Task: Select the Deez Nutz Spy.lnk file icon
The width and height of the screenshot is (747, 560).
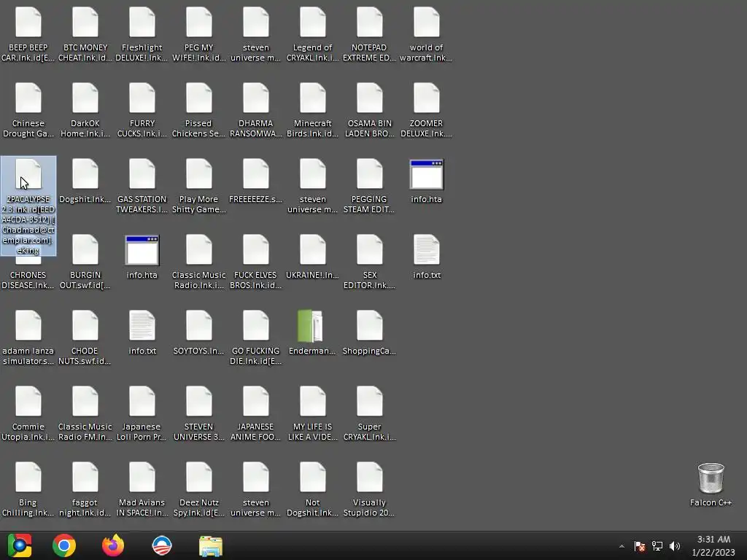Action: coord(198,477)
